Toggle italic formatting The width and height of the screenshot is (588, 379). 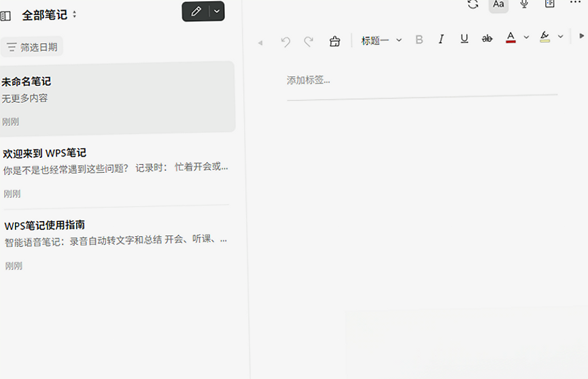point(441,39)
